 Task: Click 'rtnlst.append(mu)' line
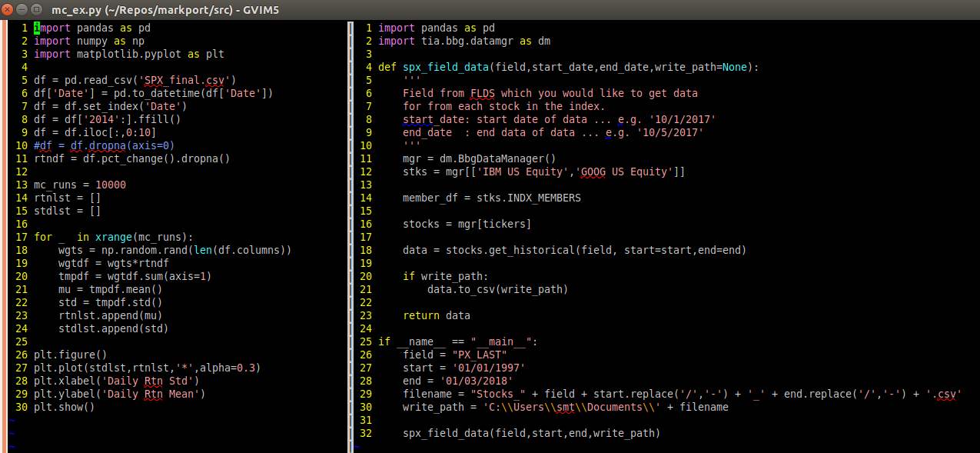coord(111,315)
